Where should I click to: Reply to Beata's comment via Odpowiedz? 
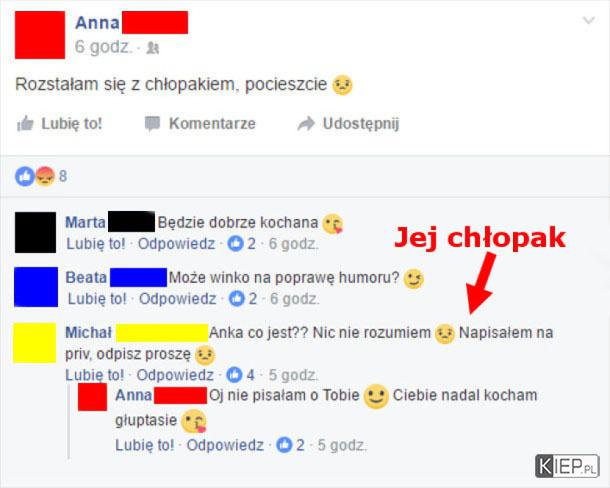[x=177, y=299]
